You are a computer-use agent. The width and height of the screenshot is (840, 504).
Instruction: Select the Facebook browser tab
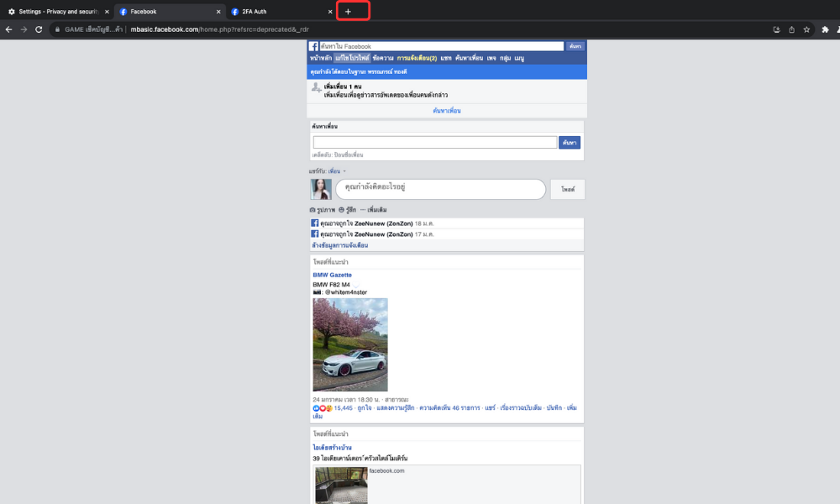170,11
